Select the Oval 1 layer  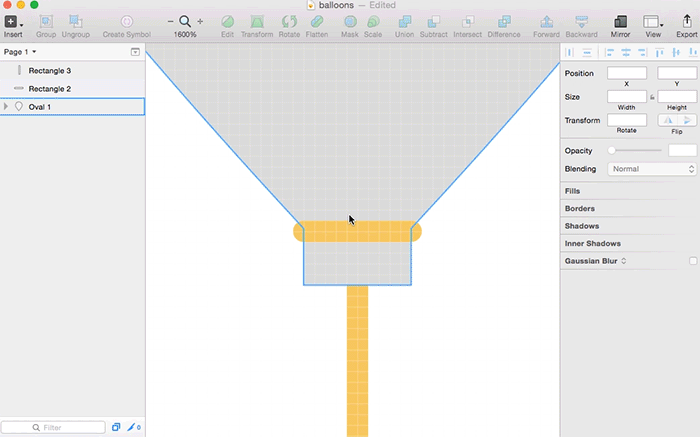pos(72,107)
